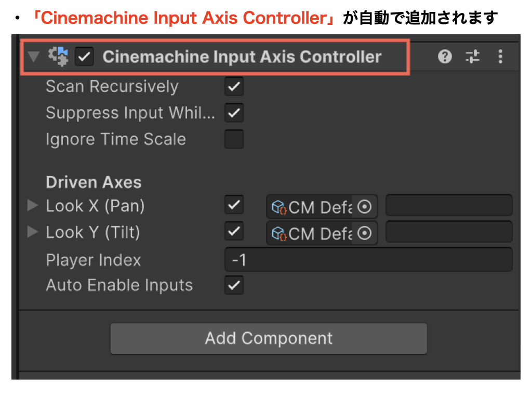Open the component three-dot options menu
The image size is (532, 399).
click(500, 57)
